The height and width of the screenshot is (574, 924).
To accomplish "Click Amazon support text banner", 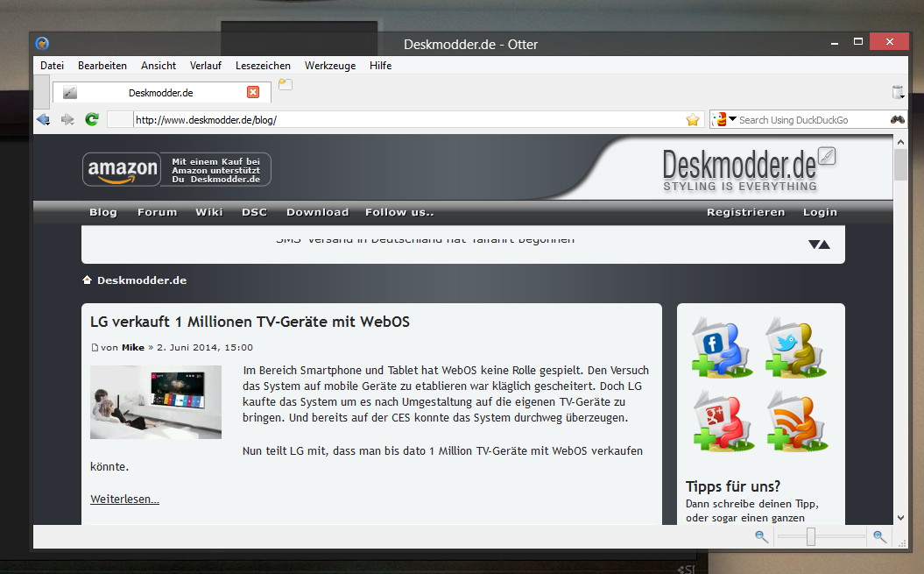I will click(215, 170).
